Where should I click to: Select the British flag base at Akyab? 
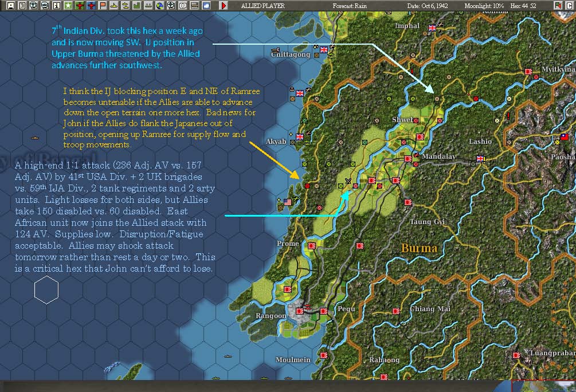pos(300,136)
